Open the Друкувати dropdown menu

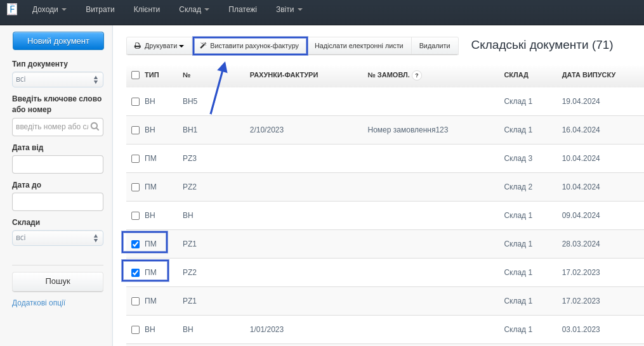pos(159,46)
